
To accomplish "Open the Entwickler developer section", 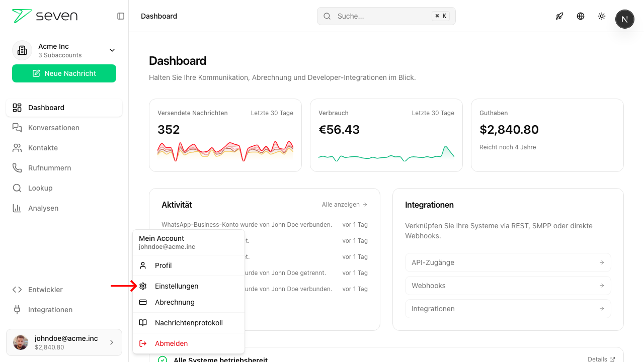I will (45, 290).
